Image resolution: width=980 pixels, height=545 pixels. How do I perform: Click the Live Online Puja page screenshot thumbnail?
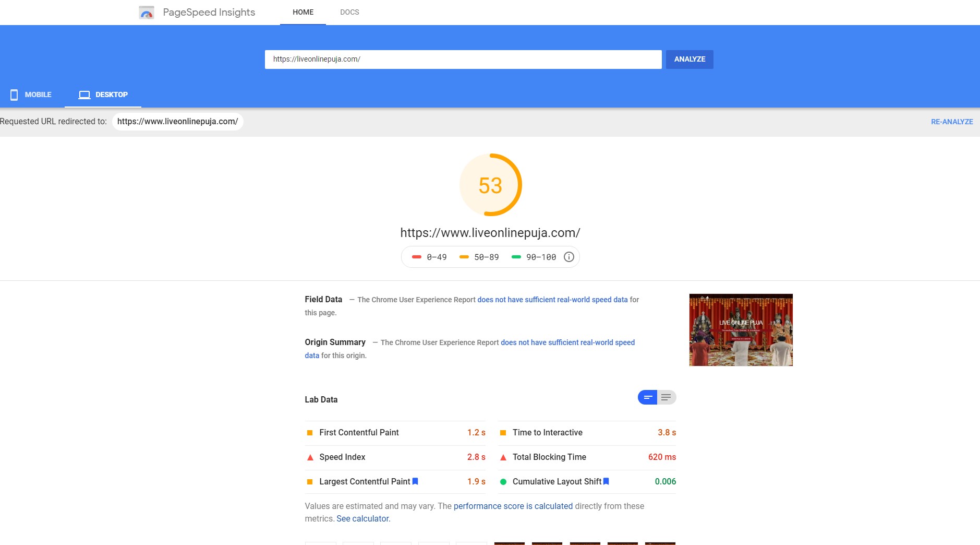pyautogui.click(x=741, y=330)
